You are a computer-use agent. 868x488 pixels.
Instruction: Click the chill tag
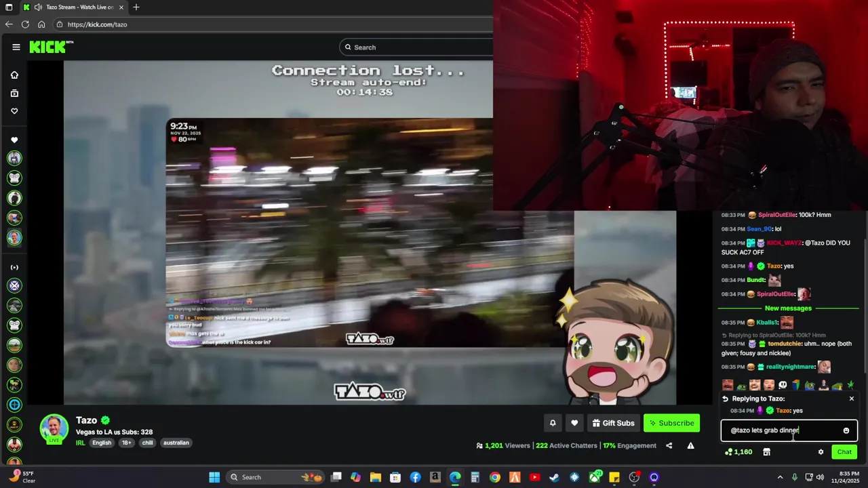[147, 443]
